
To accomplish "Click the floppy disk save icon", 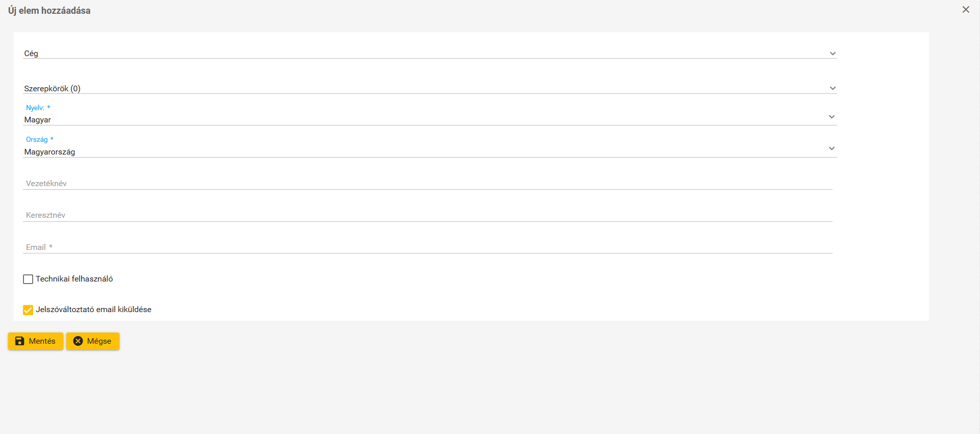I will tap(19, 341).
